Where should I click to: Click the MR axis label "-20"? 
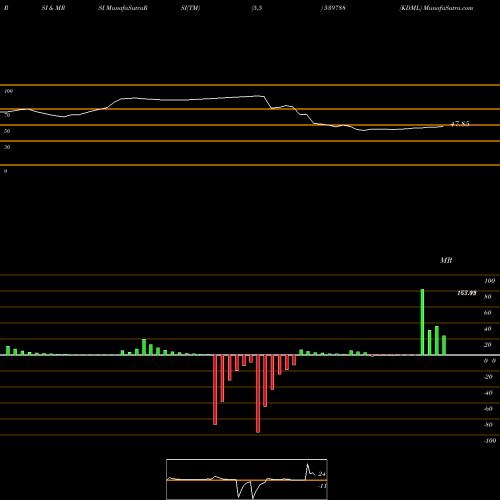click(488, 377)
